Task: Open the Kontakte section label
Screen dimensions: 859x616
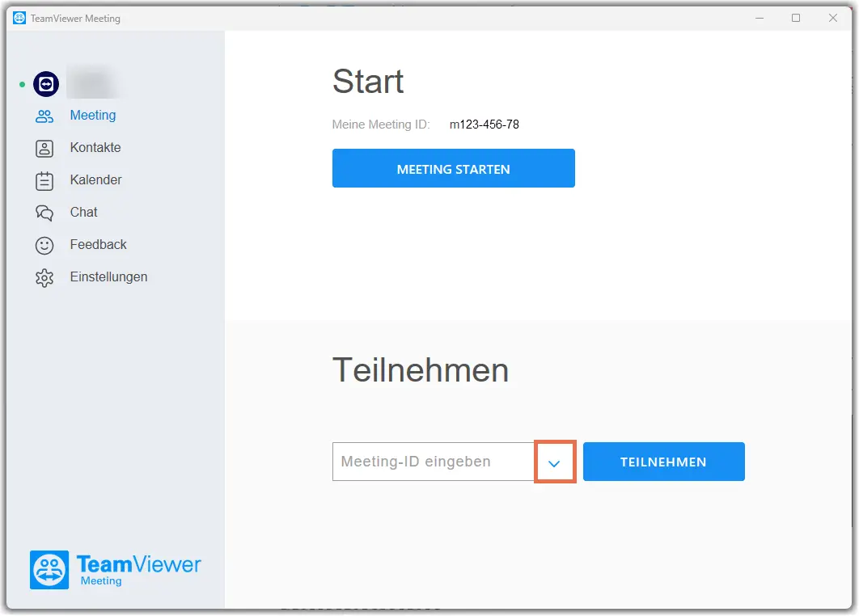Action: [x=95, y=147]
